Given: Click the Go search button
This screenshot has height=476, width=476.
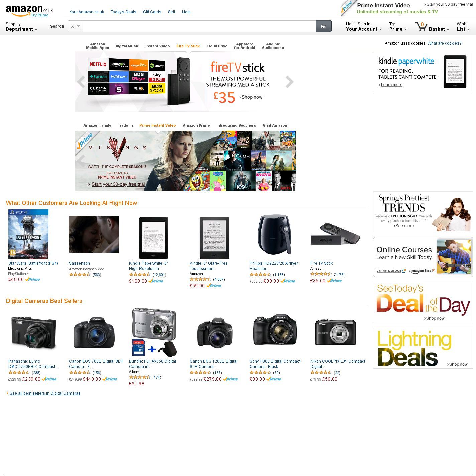Looking at the screenshot, I should (x=324, y=26).
